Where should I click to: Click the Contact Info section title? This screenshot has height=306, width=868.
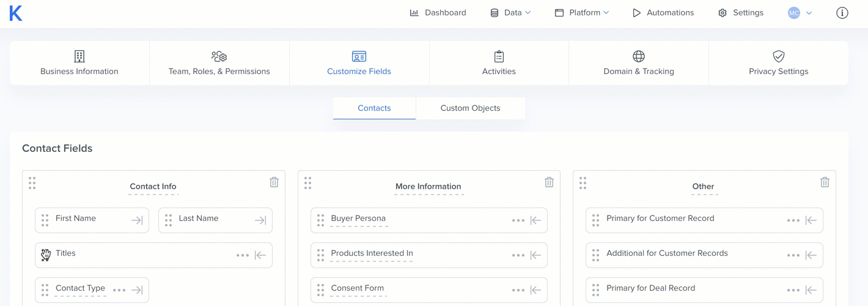tap(153, 187)
